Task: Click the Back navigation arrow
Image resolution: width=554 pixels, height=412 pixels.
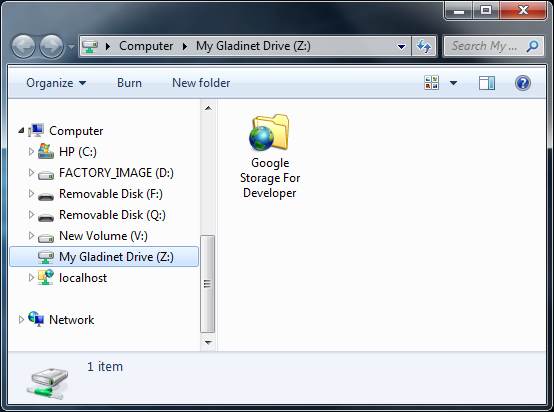Action: (x=23, y=46)
